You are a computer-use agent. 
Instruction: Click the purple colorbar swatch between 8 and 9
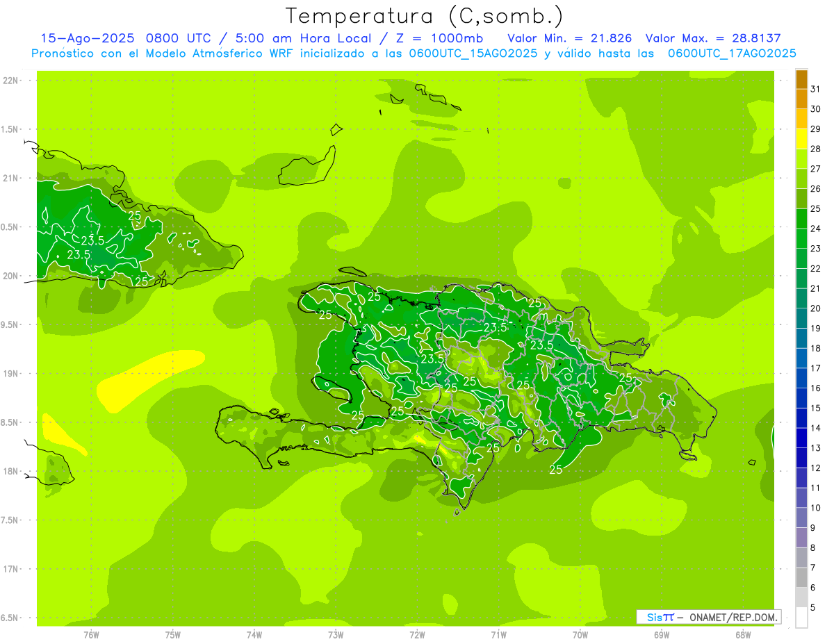coord(801,538)
